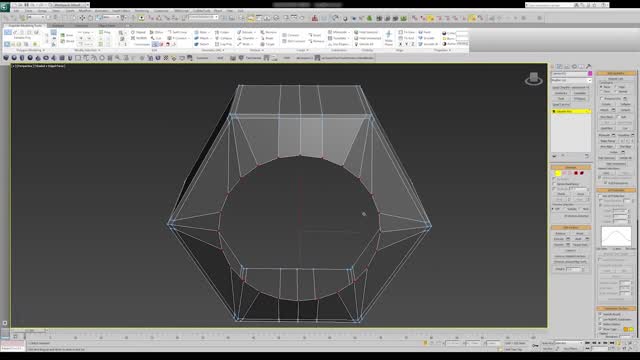Enable Use Soft Selection checkbox

pyautogui.click(x=600, y=196)
